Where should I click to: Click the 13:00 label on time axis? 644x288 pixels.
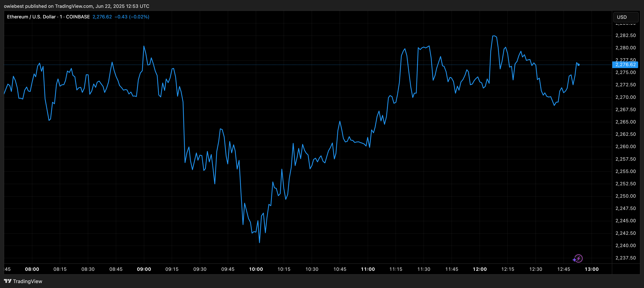pos(591,269)
